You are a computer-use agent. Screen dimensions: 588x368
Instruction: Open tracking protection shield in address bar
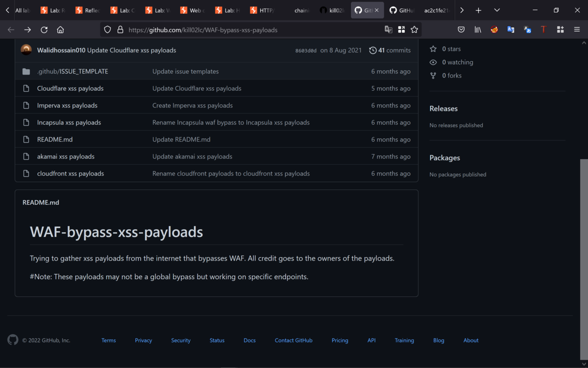pyautogui.click(x=108, y=30)
